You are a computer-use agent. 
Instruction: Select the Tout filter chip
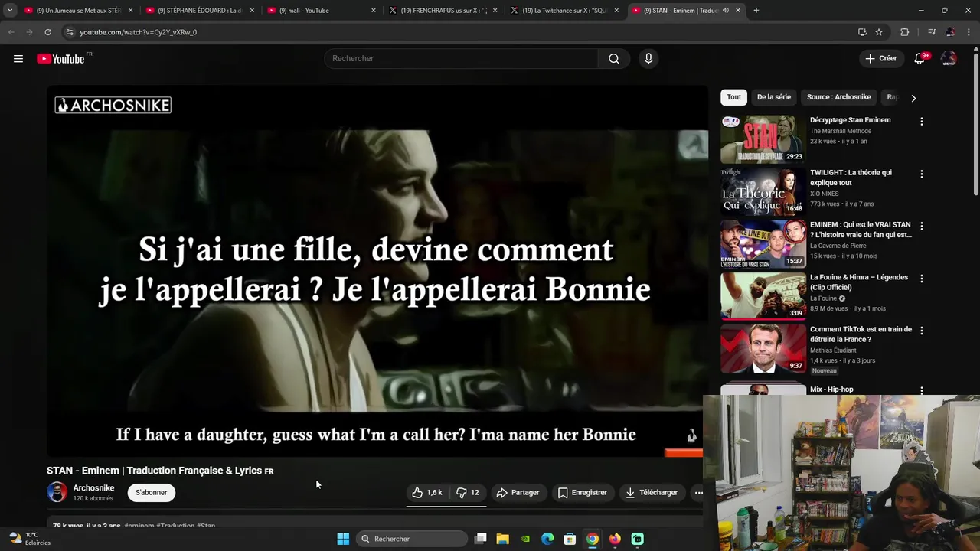733,97
